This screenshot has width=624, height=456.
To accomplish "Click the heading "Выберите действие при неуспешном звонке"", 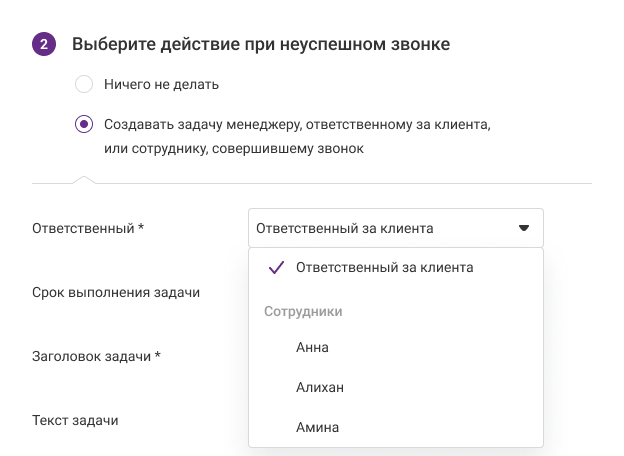I will (260, 45).
